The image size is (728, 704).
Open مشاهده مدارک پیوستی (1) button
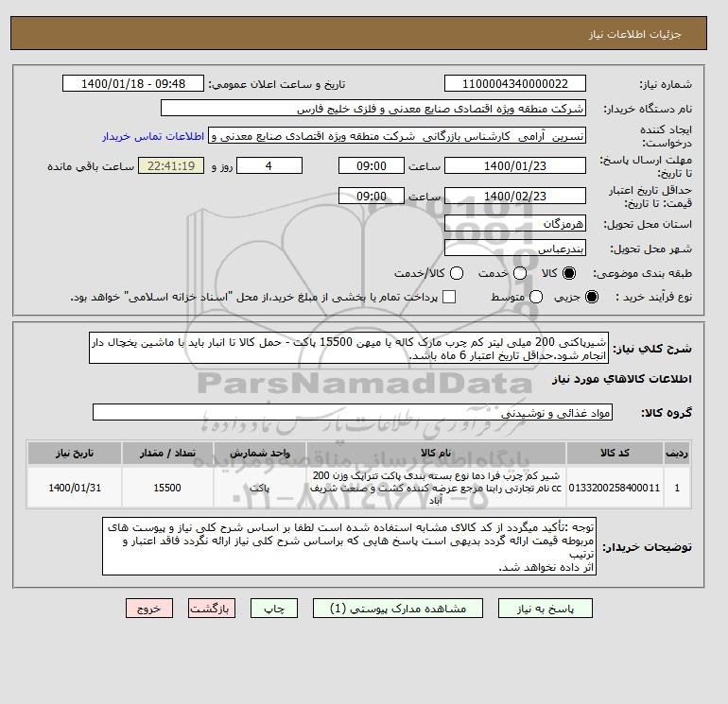point(398,609)
